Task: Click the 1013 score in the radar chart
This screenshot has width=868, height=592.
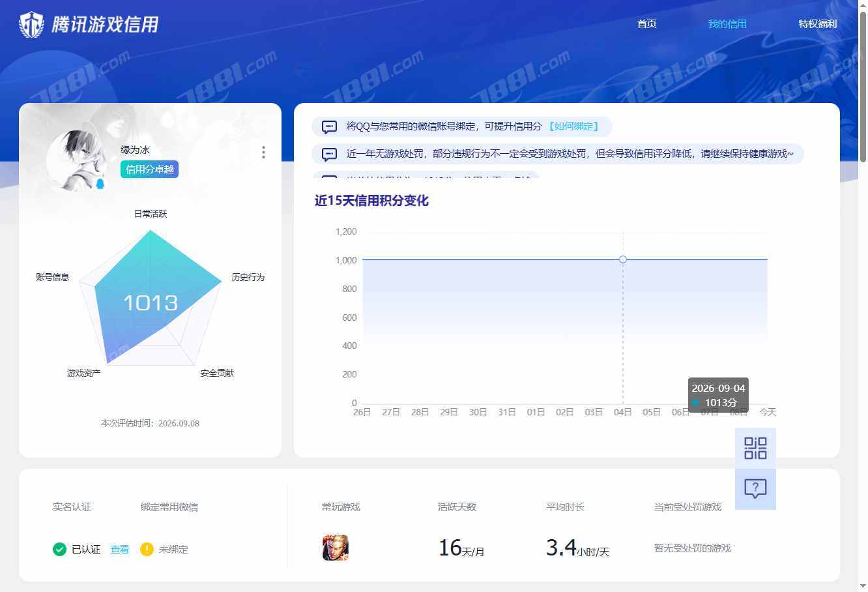Action: pyautogui.click(x=151, y=303)
